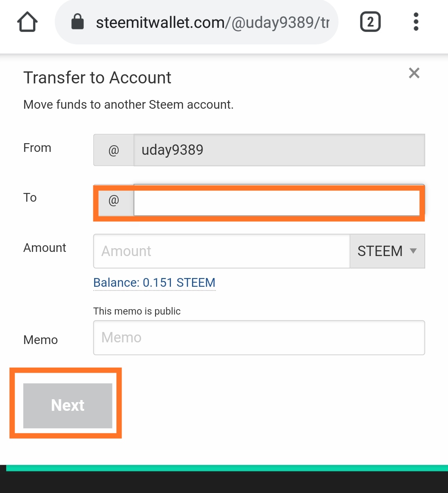448x493 pixels.
Task: Click the Transfer to Account heading
Action: point(97,78)
